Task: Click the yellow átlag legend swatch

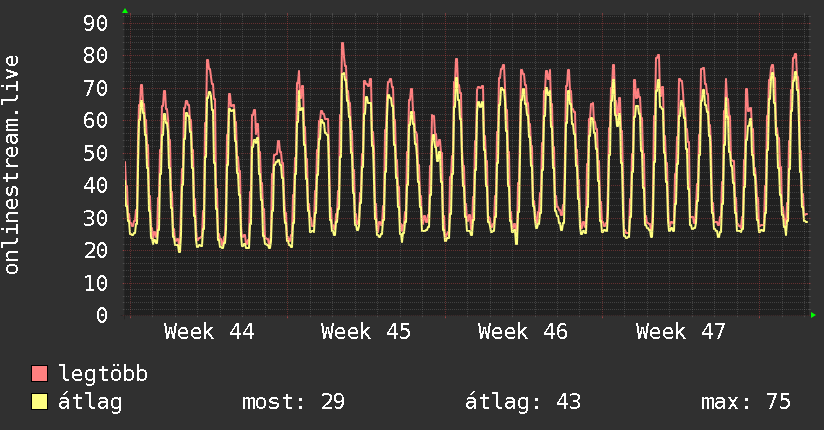Action: tap(39, 402)
